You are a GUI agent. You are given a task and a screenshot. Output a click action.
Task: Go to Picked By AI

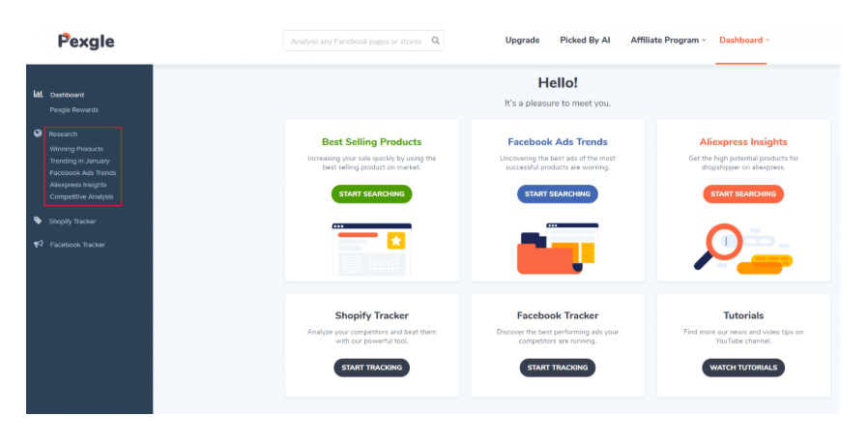pos(585,41)
